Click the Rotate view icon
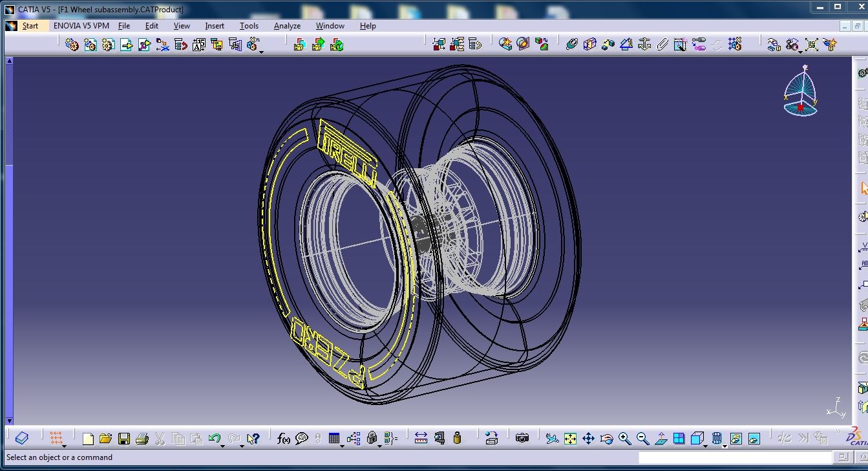 pos(606,439)
